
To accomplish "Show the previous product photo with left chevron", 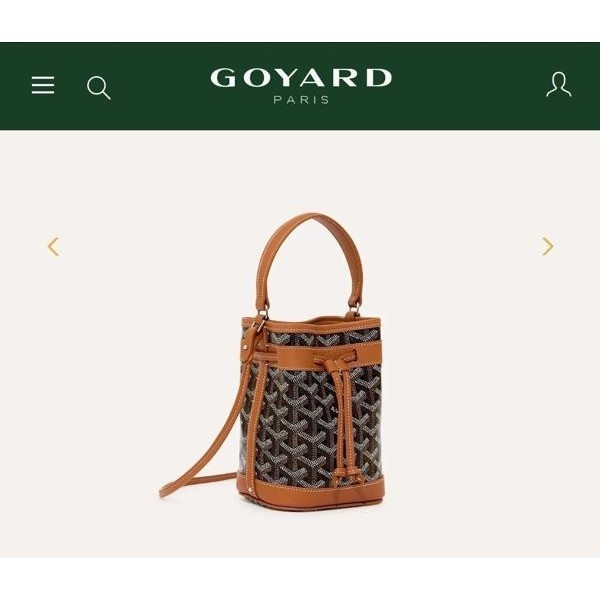I will pos(54,246).
